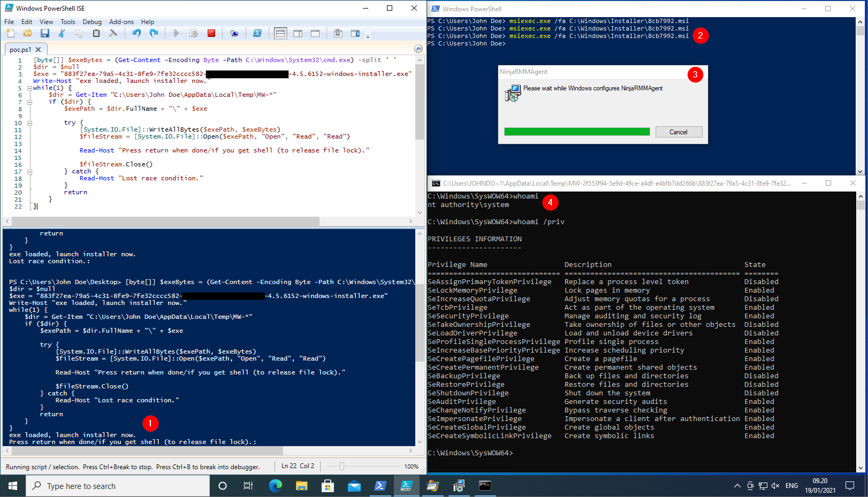Toggle Show Script Pane Right layout
868x497 pixels.
click(298, 33)
